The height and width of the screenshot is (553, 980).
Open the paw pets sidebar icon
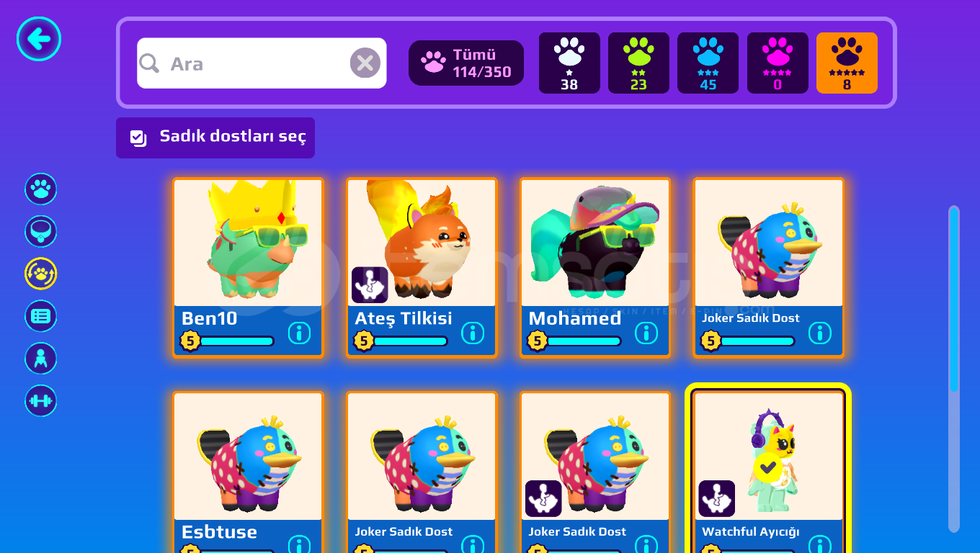(x=41, y=189)
